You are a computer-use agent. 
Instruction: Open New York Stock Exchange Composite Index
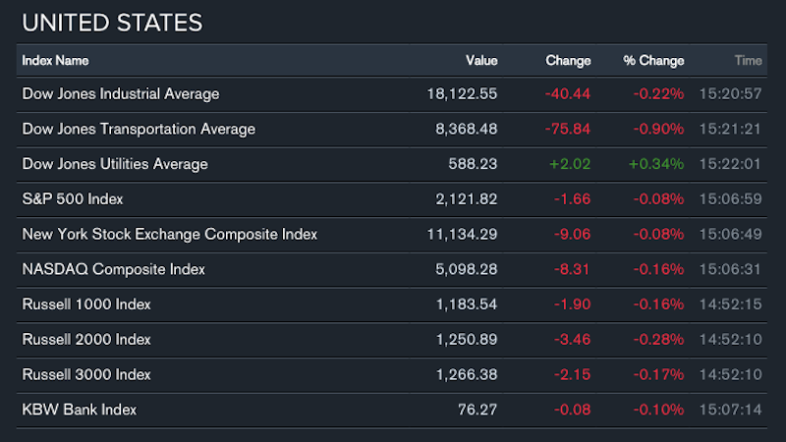point(169,234)
